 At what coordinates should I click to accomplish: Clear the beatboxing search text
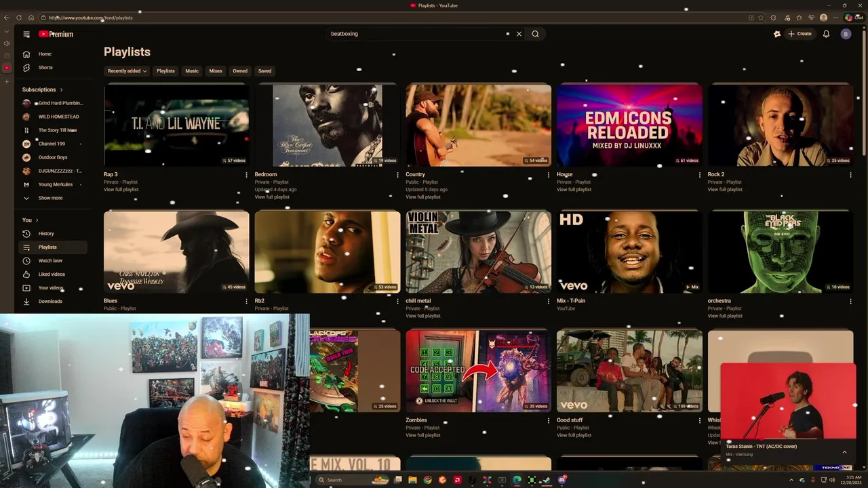[519, 34]
